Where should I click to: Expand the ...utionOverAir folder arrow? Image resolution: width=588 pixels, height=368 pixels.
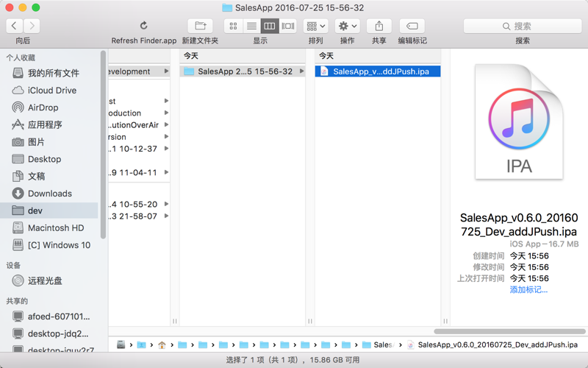tap(166, 124)
